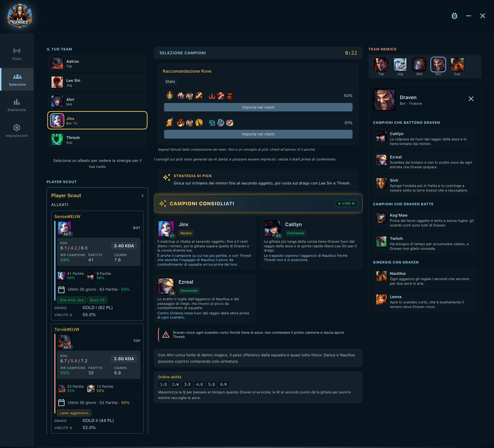Click the 2.60 KDA value
The height and width of the screenshot is (448, 494).
124,359
